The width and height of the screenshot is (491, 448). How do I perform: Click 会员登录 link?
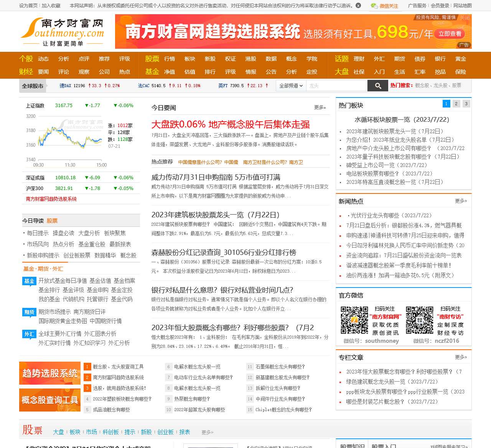pyautogui.click(x=440, y=5)
